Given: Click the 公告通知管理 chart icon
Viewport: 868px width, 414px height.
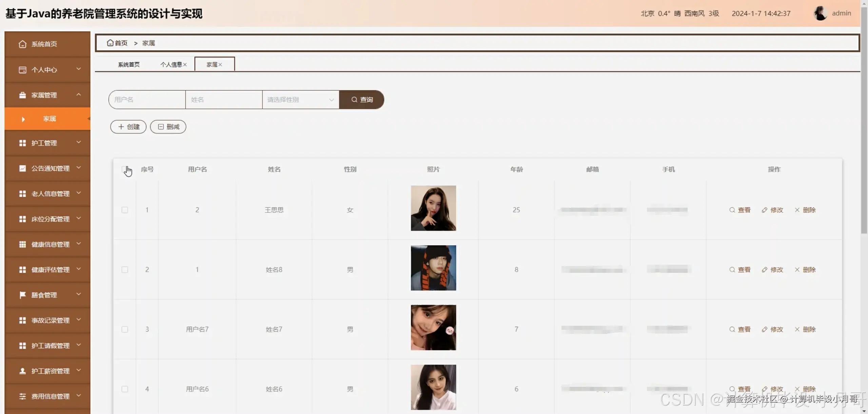Looking at the screenshot, I should pos(22,168).
